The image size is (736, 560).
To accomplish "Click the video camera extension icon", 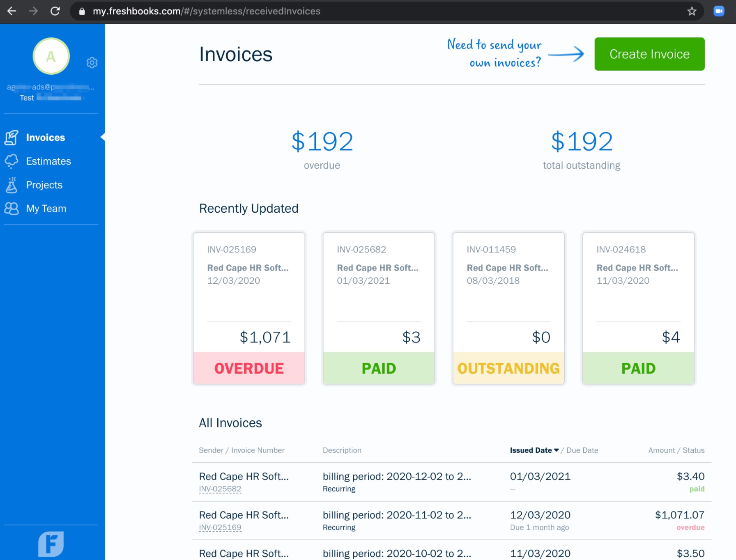I will 719,11.
